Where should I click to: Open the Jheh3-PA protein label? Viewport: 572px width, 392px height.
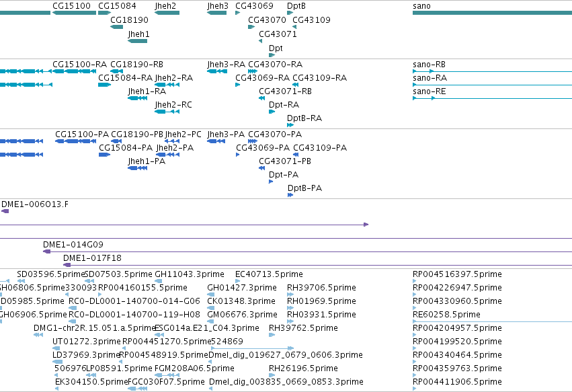point(226,134)
